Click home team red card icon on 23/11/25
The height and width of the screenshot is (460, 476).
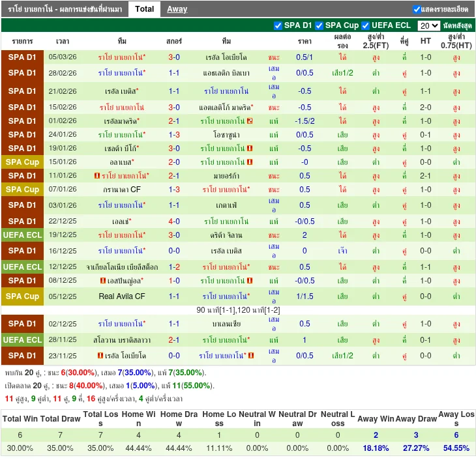tap(100, 355)
